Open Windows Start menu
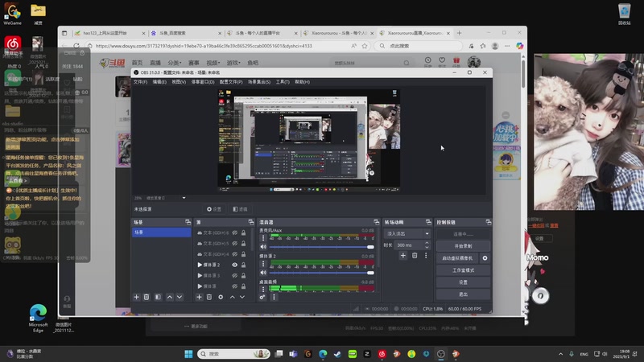Screen dimensions: 644x362 point(188,354)
